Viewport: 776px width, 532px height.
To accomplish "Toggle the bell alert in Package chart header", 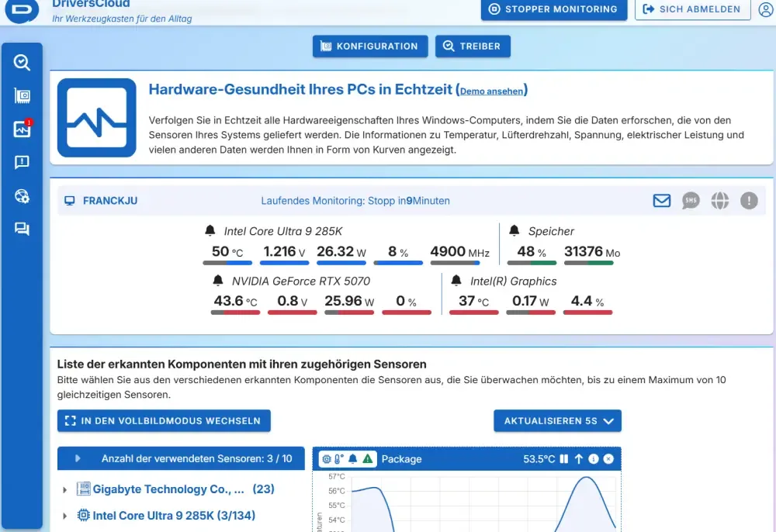I will [x=353, y=459].
